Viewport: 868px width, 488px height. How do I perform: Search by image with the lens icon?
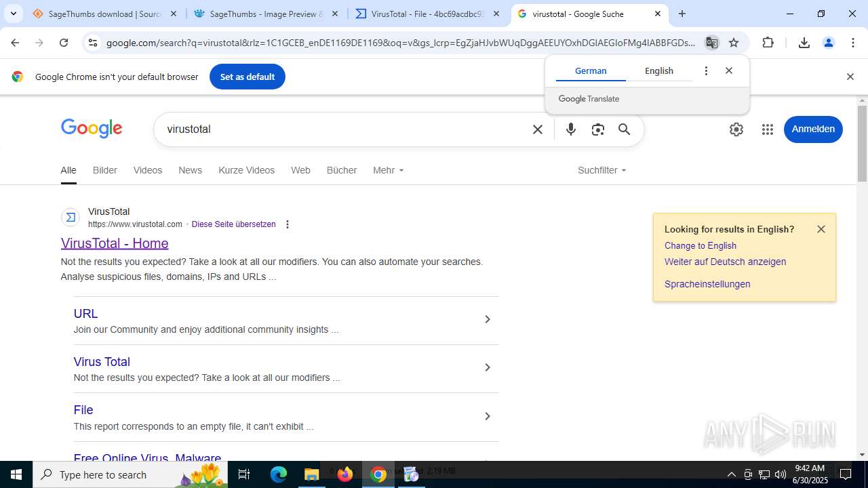(x=597, y=129)
